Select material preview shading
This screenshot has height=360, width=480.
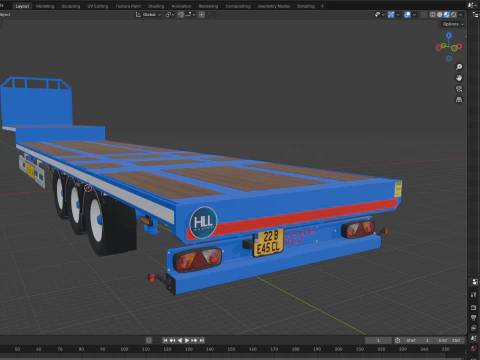(447, 15)
